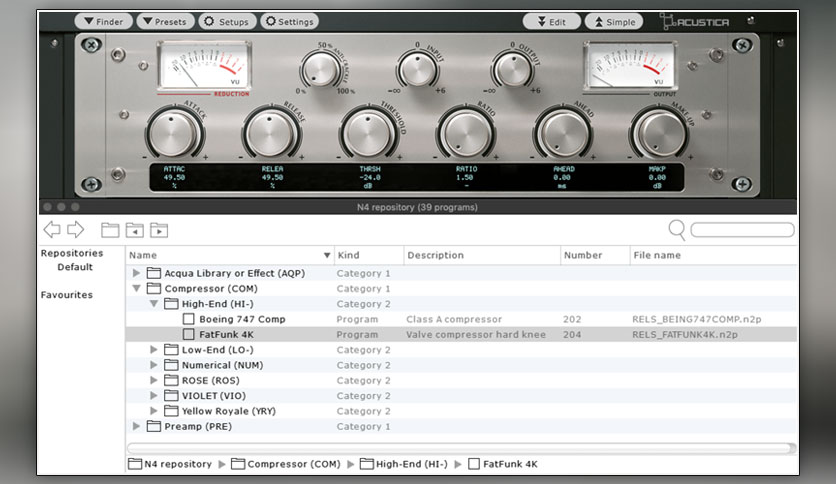The width and height of the screenshot is (836, 484).
Task: Click the Output gain knob
Action: point(512,69)
